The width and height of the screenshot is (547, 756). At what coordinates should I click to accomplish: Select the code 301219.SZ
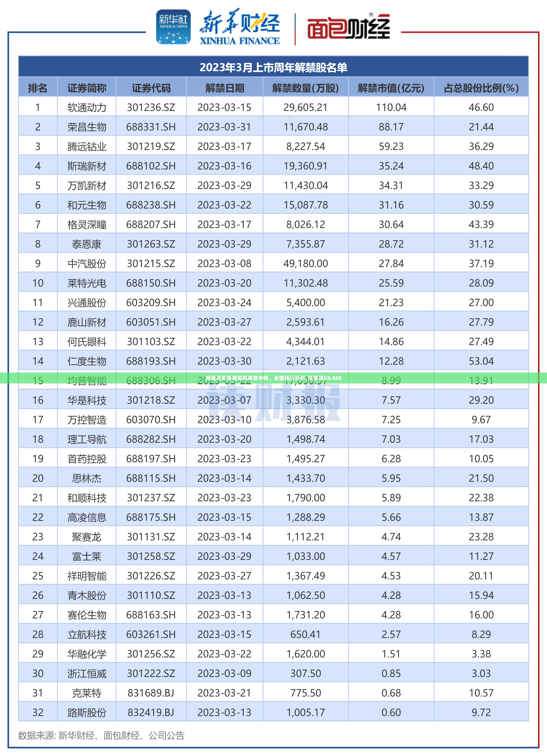pos(151,147)
